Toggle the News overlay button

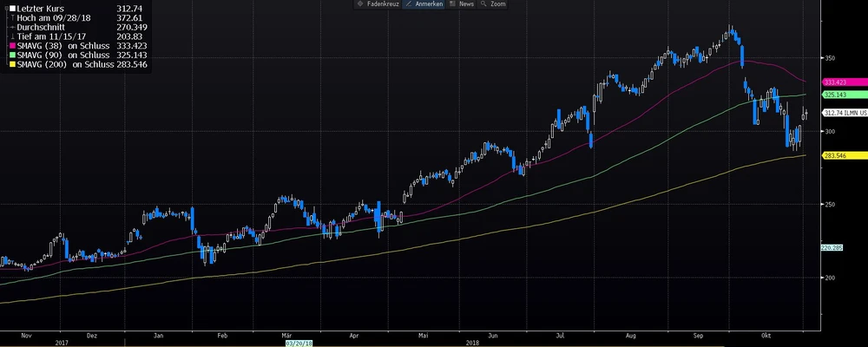(x=465, y=4)
